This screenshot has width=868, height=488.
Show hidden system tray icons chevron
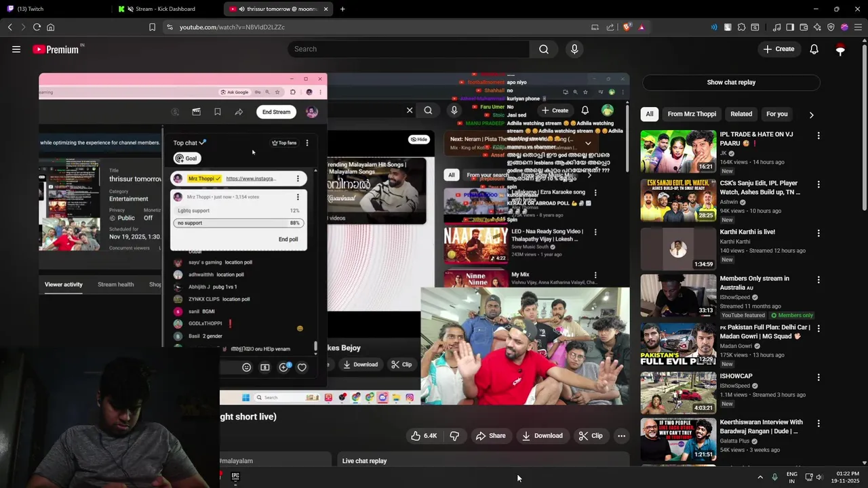pos(760,477)
